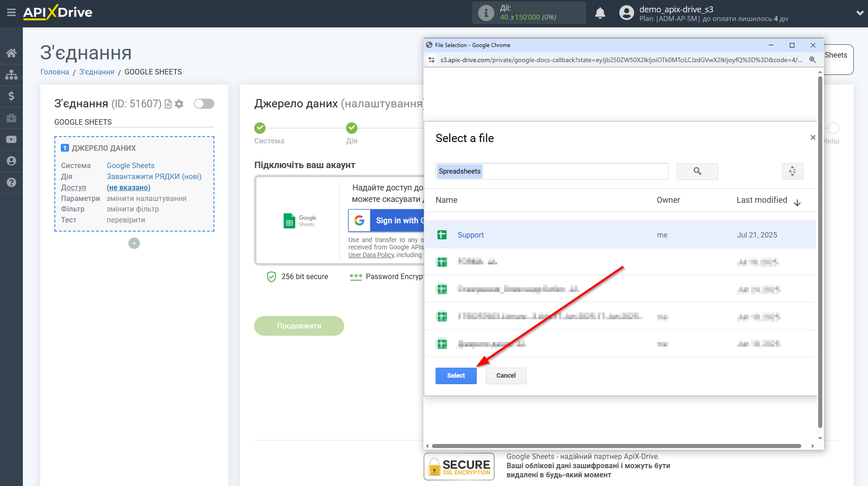
Task: Open the hamburger menu
Action: coord(11,12)
